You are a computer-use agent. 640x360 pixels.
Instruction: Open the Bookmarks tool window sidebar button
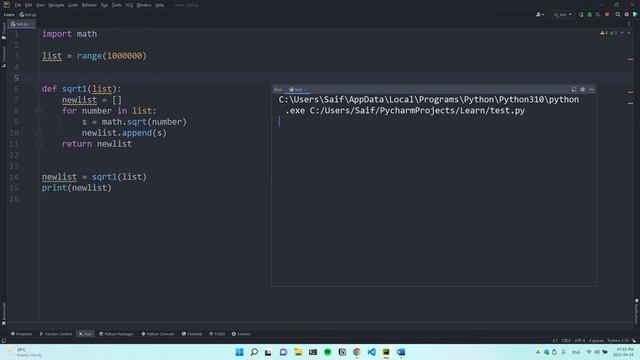tap(4, 314)
